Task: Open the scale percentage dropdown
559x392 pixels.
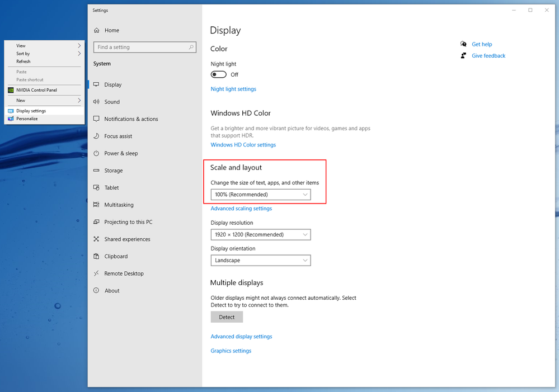Action: 261,195
